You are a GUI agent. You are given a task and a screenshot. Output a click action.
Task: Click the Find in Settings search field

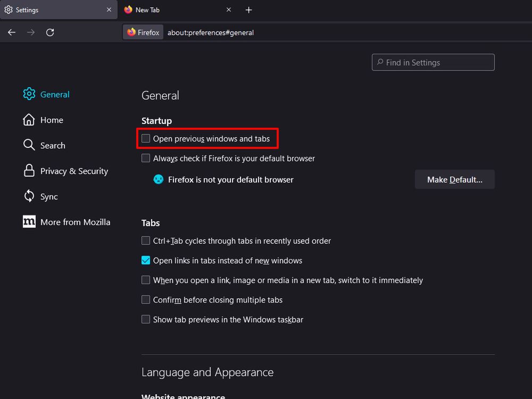pos(433,62)
